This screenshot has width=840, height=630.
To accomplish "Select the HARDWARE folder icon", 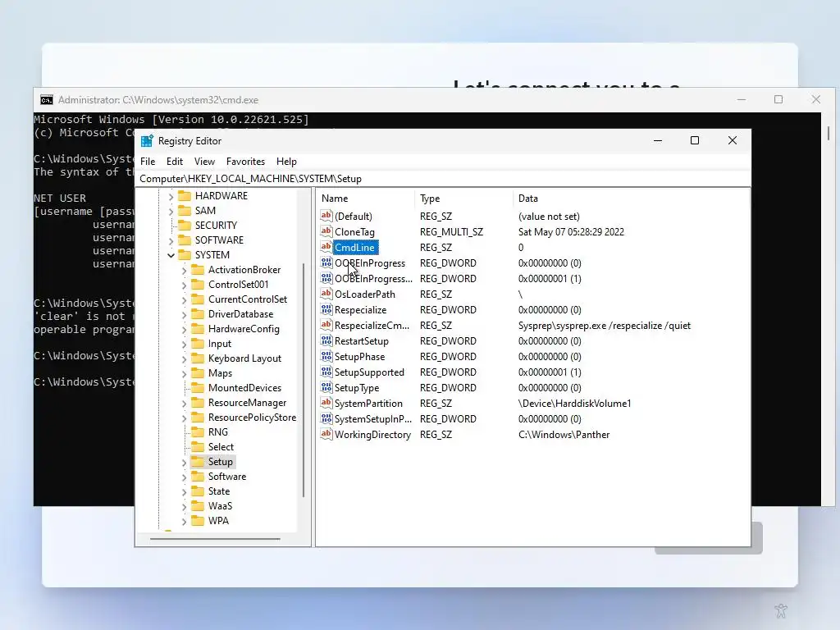I will pyautogui.click(x=185, y=195).
